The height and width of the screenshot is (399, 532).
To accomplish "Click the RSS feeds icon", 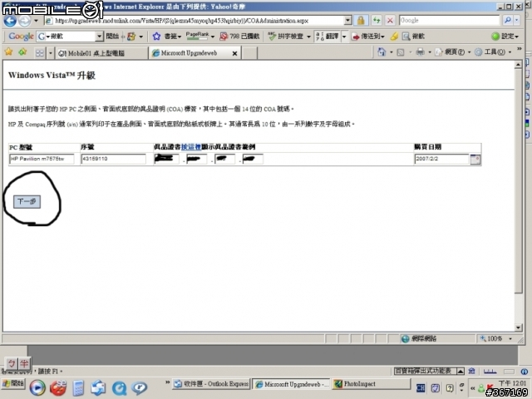I will click(401, 52).
